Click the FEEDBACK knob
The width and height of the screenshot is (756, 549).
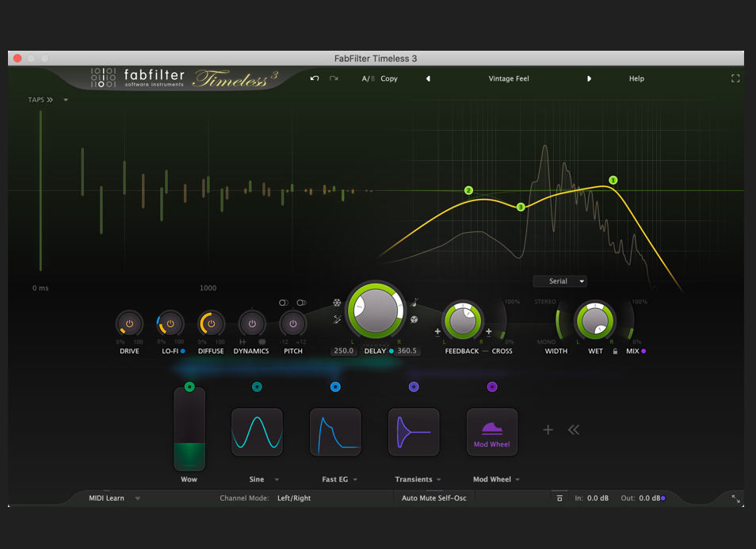click(x=463, y=321)
